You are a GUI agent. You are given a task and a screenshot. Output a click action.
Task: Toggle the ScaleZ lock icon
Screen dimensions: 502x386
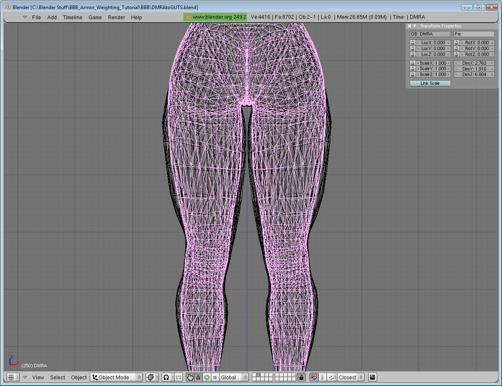click(413, 74)
